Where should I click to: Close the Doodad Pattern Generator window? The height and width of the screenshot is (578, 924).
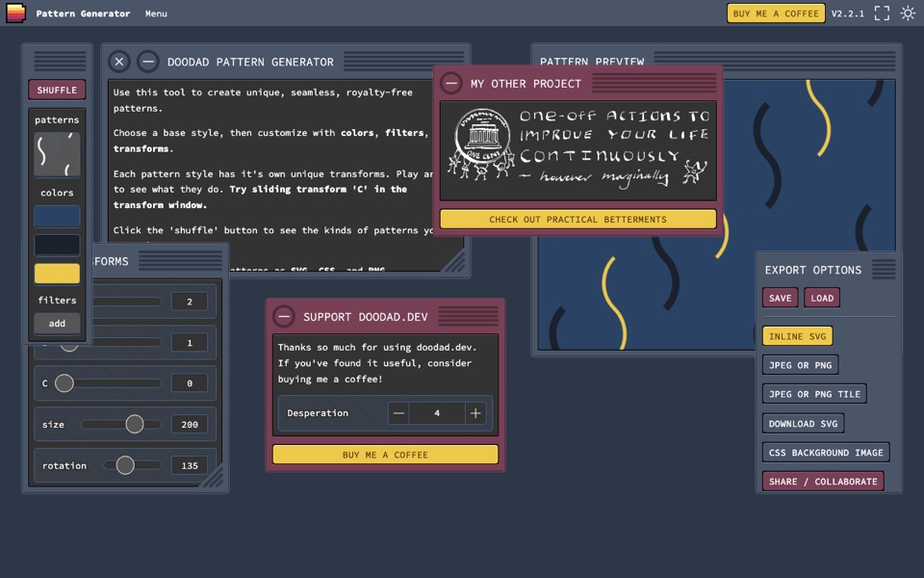click(119, 62)
